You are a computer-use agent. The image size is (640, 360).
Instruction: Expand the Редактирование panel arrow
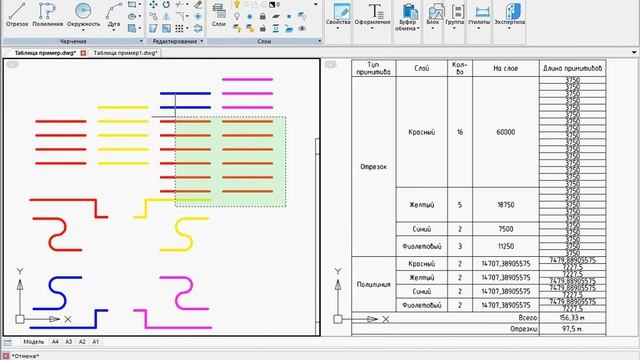click(x=202, y=41)
